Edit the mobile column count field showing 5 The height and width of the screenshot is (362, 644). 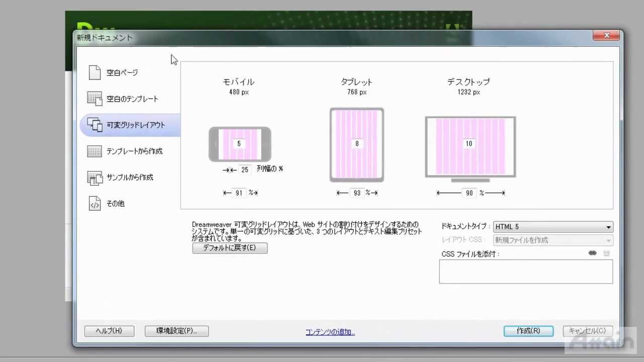(239, 144)
